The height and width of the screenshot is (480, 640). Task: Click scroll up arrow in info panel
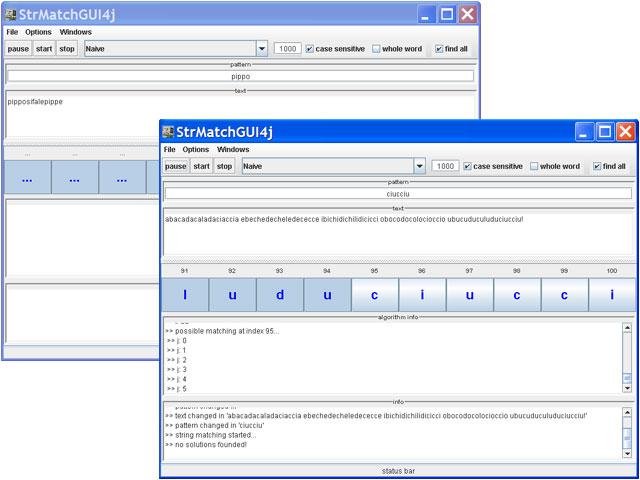coord(627,412)
